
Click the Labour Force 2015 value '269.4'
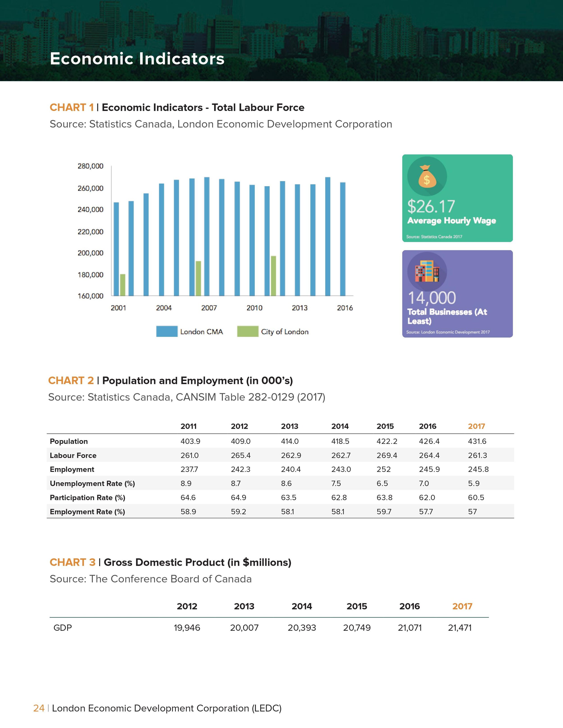(387, 455)
